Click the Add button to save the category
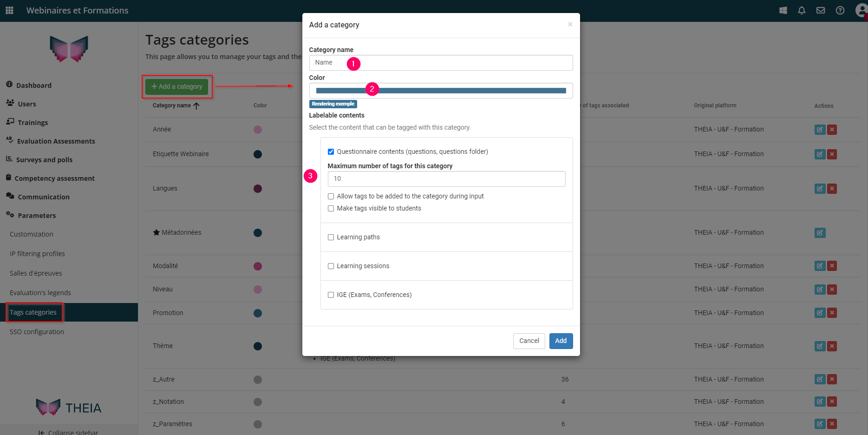Viewport: 868px width, 435px height. 561,341
